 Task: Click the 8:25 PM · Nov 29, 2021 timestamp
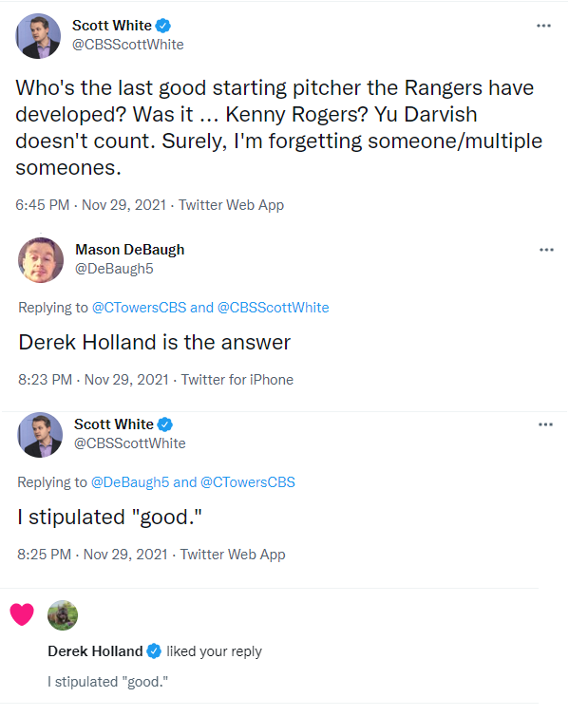click(93, 555)
